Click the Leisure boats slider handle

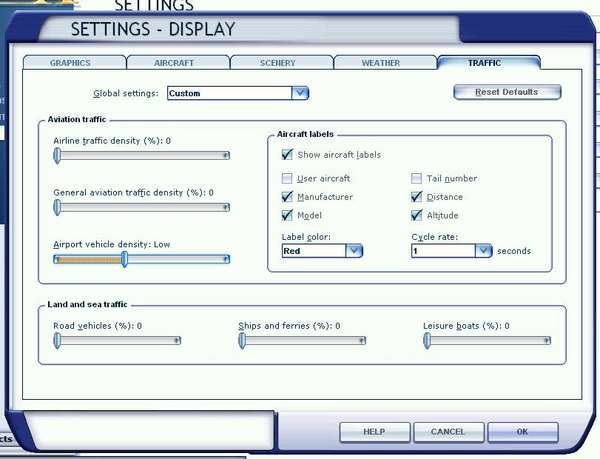pos(427,340)
